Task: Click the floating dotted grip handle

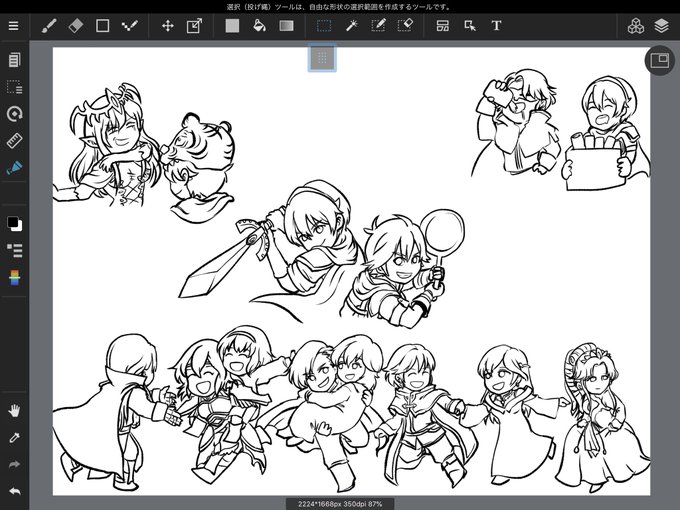Action: pyautogui.click(x=322, y=58)
